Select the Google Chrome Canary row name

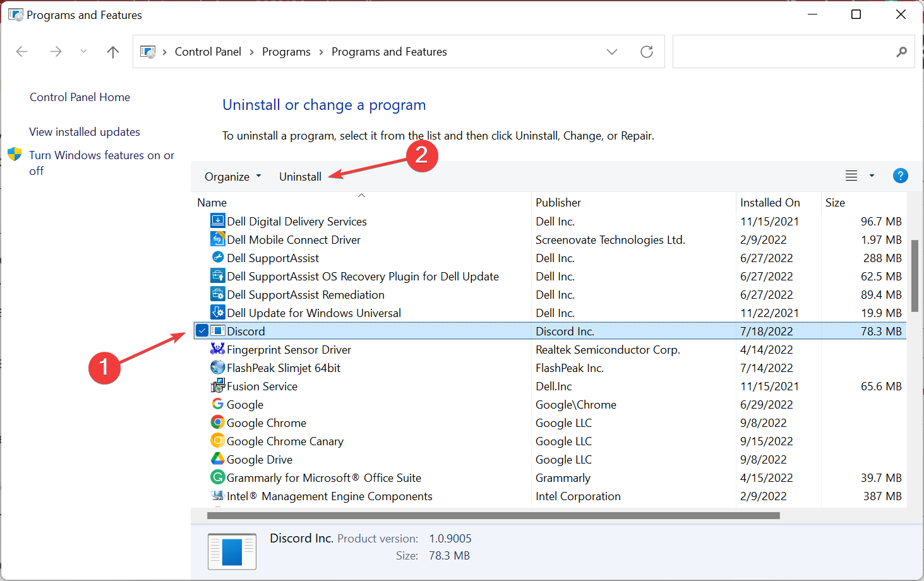tap(285, 441)
